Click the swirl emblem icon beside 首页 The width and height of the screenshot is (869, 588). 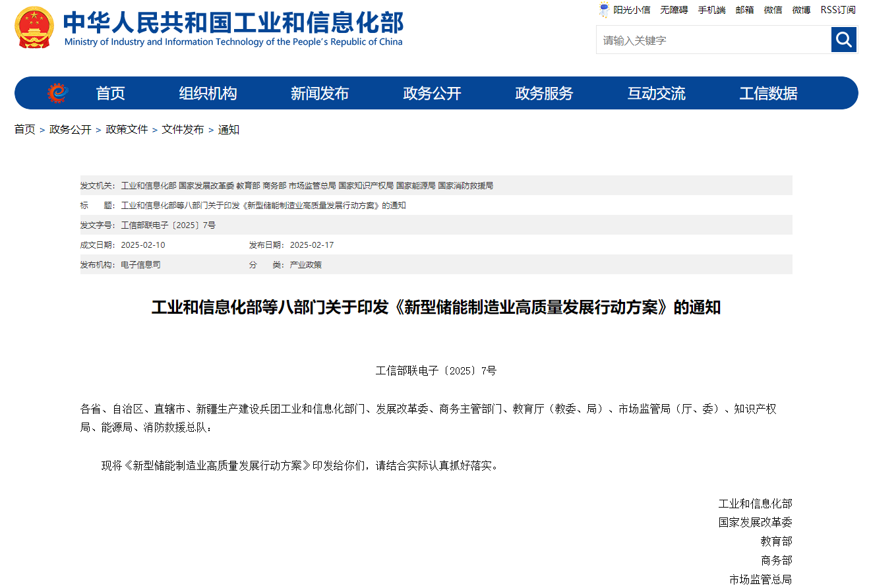coord(58,93)
